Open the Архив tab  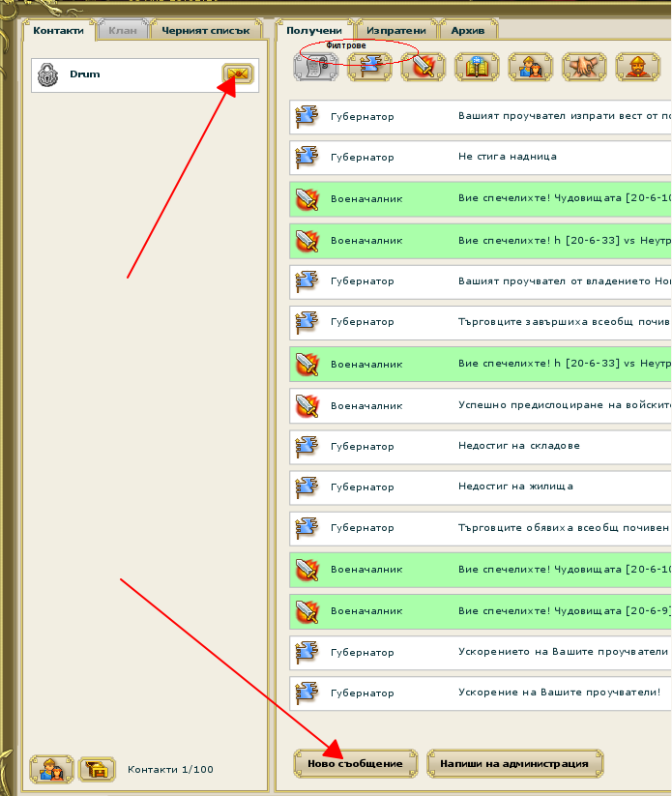[x=467, y=31]
